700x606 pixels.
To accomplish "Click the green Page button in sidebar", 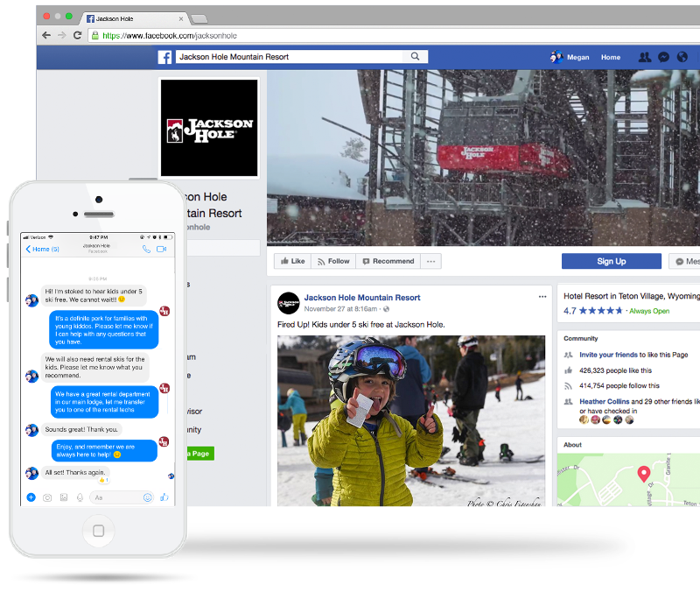I will [x=200, y=453].
